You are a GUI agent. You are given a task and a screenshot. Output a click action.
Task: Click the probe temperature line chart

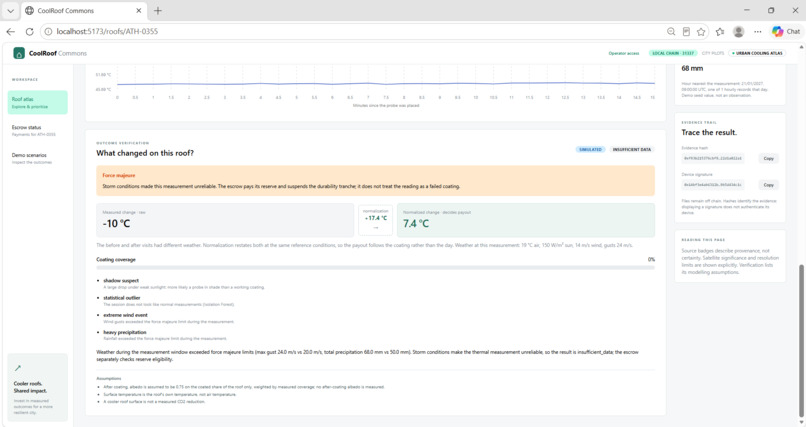pos(386,83)
